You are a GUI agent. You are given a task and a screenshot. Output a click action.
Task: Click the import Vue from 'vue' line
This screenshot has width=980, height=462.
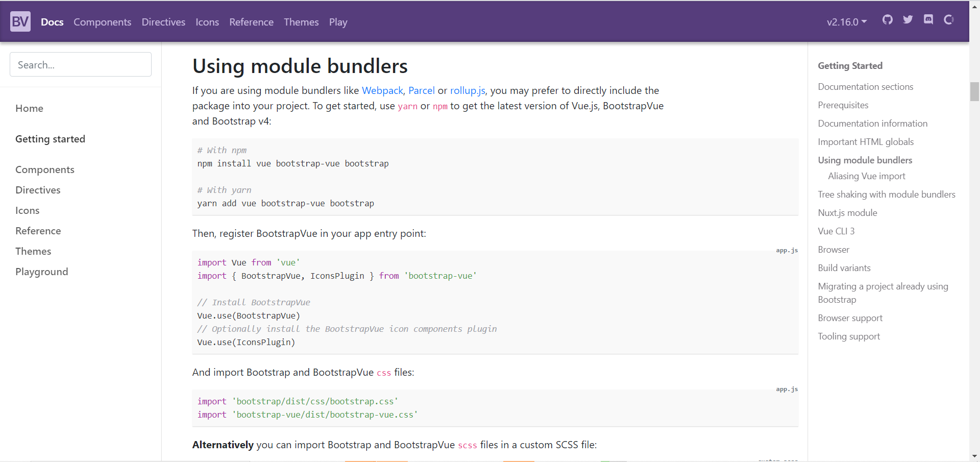tap(249, 262)
